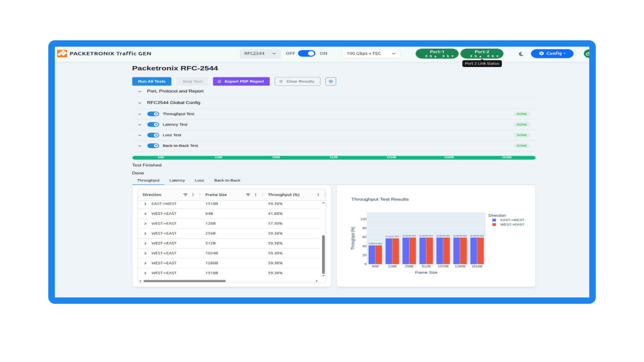Screen dimensions: 644x362
Task: Click the green test progress bar
Action: point(334,158)
